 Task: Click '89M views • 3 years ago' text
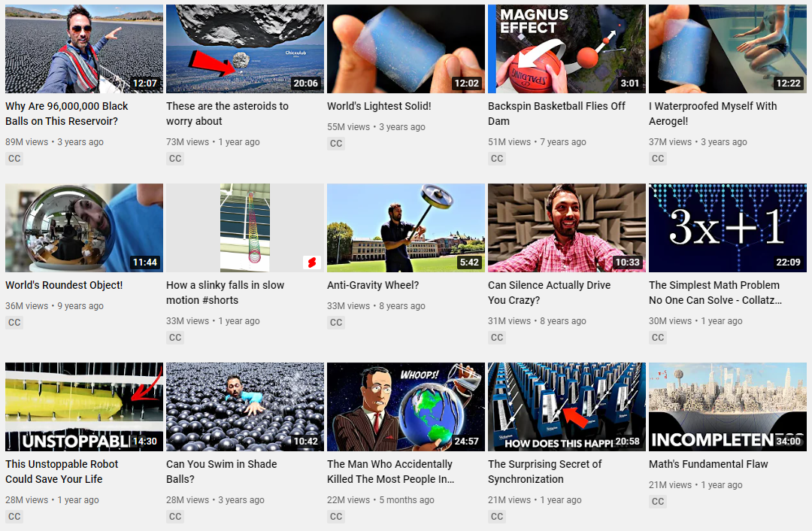[54, 142]
